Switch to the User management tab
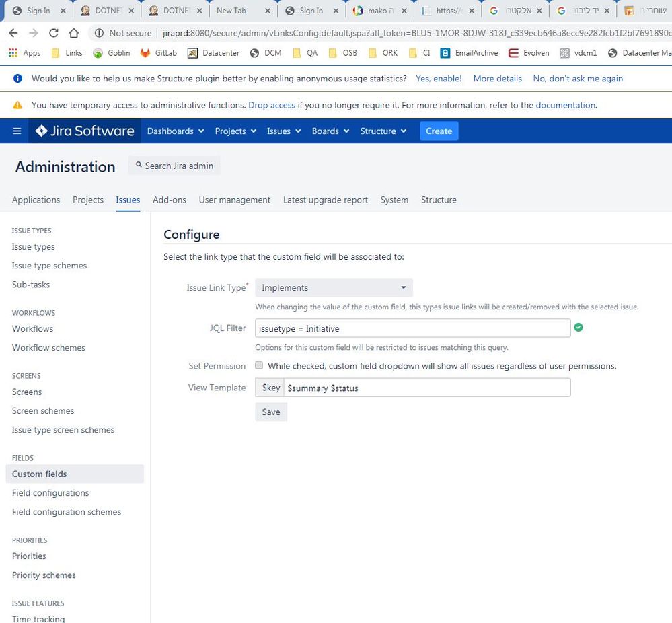This screenshot has height=623, width=672. [x=235, y=200]
